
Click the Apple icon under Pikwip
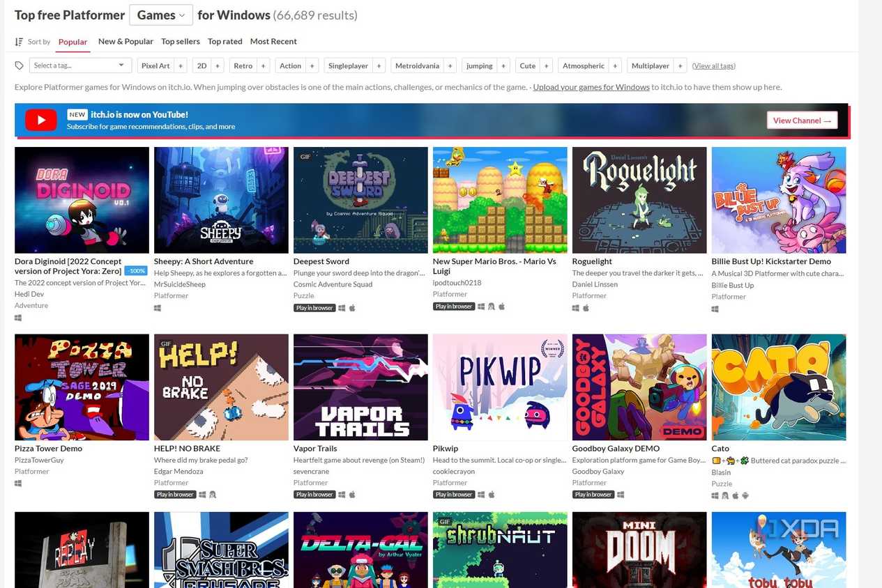point(492,494)
